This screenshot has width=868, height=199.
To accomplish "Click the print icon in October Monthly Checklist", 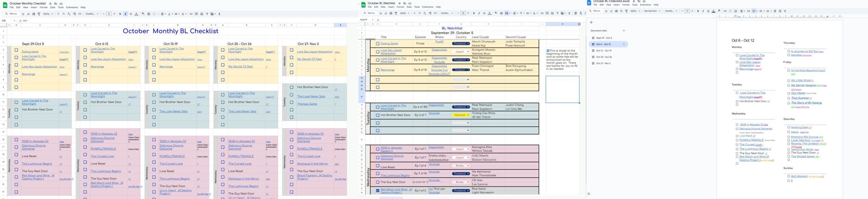I will coord(34,14).
